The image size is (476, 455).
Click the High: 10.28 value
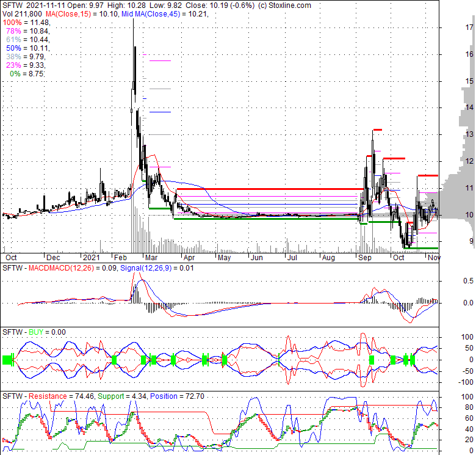(126, 5)
